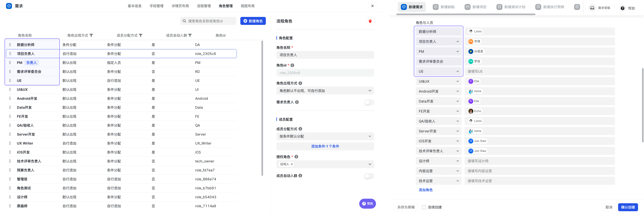644x215 pixels.
Task: Click the drag handle of 原画师 row
Action: point(10,206)
